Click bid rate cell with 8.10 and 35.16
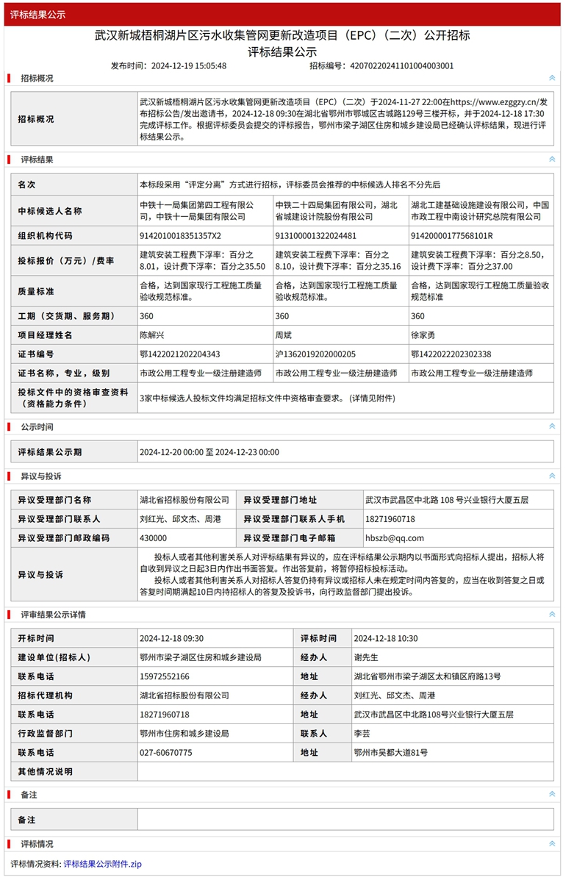The image size is (588, 880). (x=341, y=260)
